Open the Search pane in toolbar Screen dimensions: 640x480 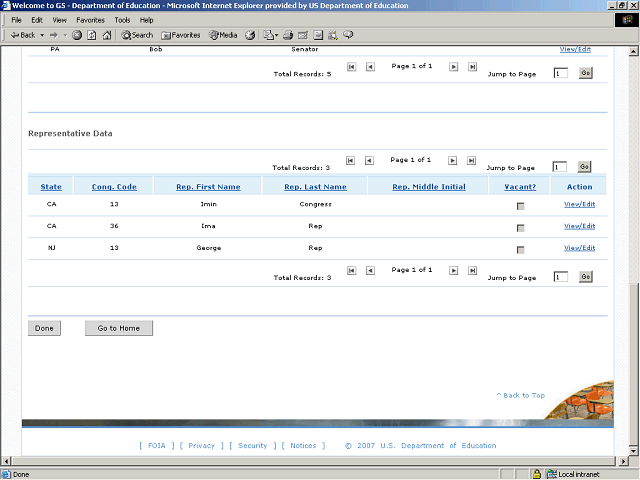coord(137,35)
